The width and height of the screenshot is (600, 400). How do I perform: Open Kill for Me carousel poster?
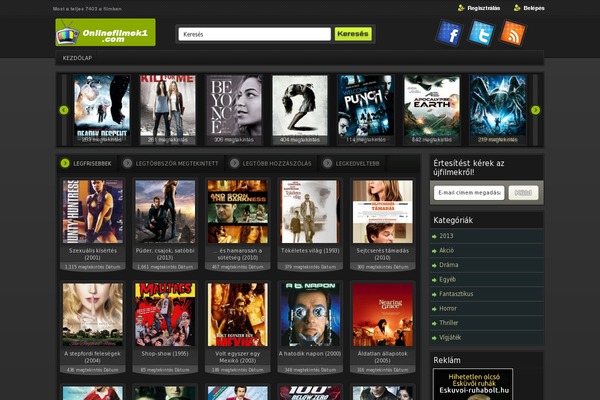click(x=168, y=109)
